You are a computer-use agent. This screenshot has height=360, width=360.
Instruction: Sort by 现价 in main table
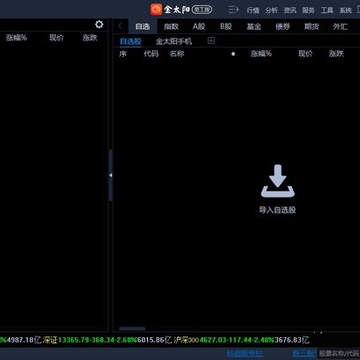[x=305, y=54]
